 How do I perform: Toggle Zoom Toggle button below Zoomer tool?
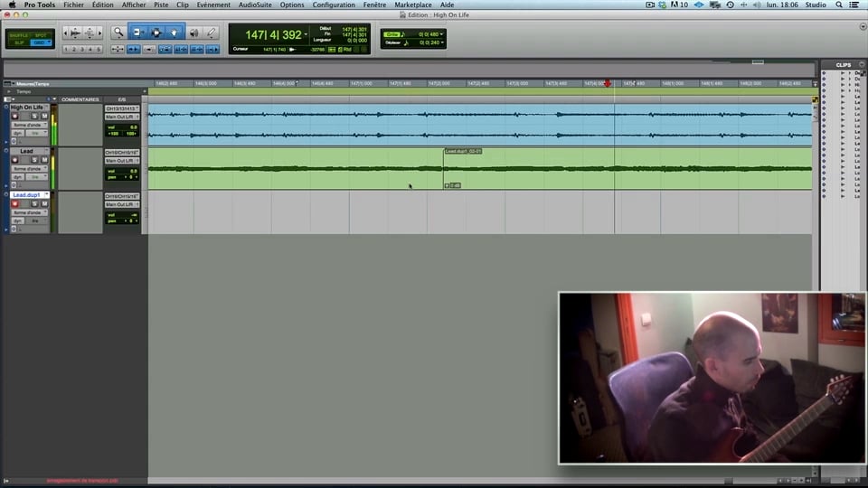pos(118,49)
